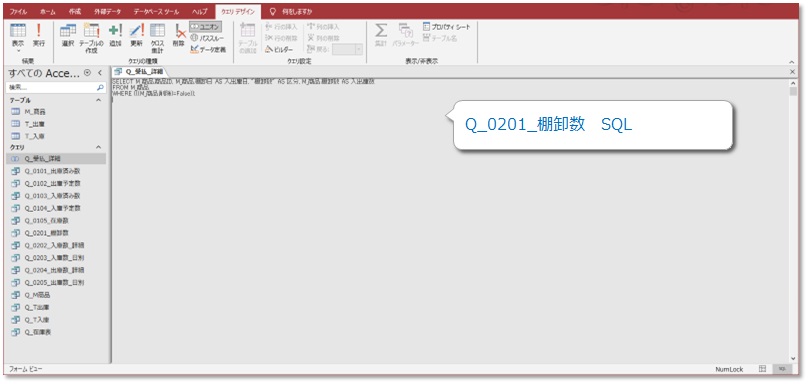The width and height of the screenshot is (808, 384).
Task: Select the データ定義 data definition option
Action: pos(208,49)
